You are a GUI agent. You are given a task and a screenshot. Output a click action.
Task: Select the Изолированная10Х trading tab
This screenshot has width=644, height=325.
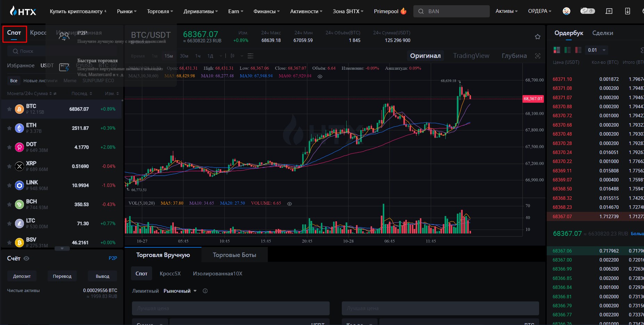(217, 274)
